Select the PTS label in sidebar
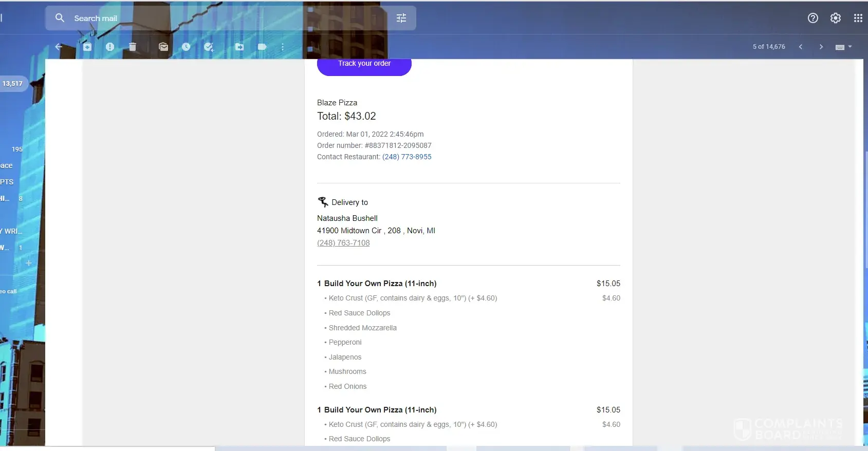The height and width of the screenshot is (451, 868). pyautogui.click(x=7, y=182)
